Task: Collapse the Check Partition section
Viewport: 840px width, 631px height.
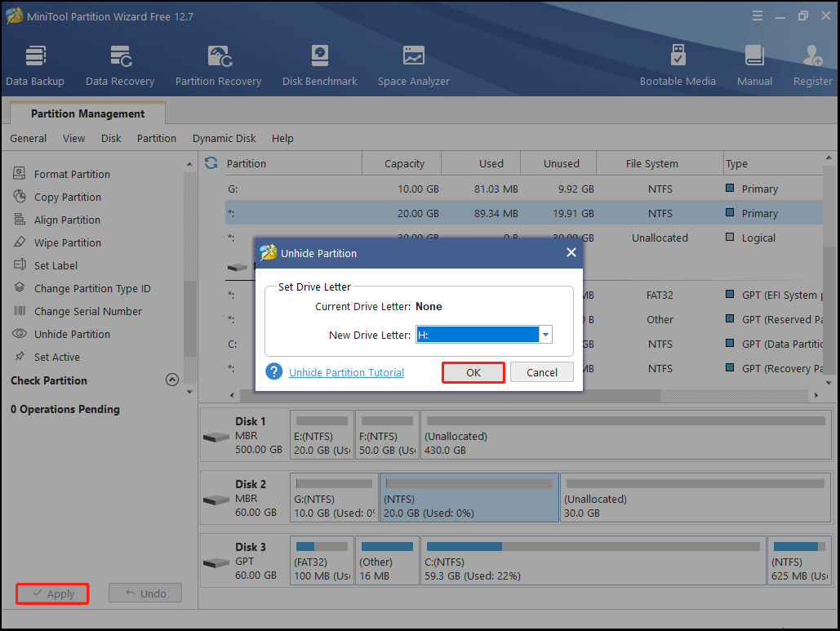Action: click(x=172, y=380)
